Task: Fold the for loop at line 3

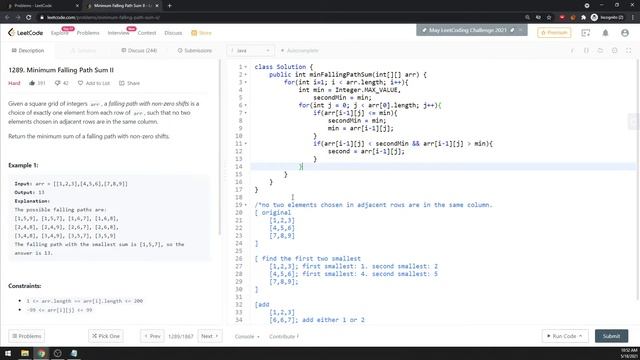Action: point(246,82)
